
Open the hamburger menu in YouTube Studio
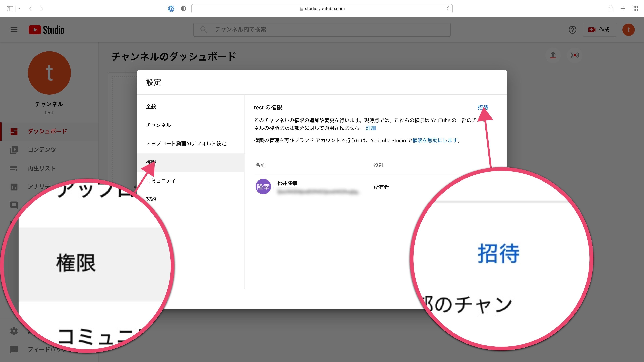pyautogui.click(x=14, y=30)
